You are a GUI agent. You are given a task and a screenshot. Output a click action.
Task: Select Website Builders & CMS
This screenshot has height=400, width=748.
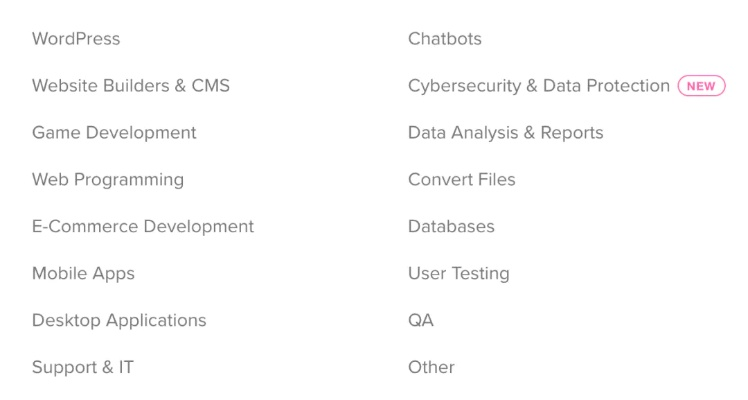coord(131,86)
